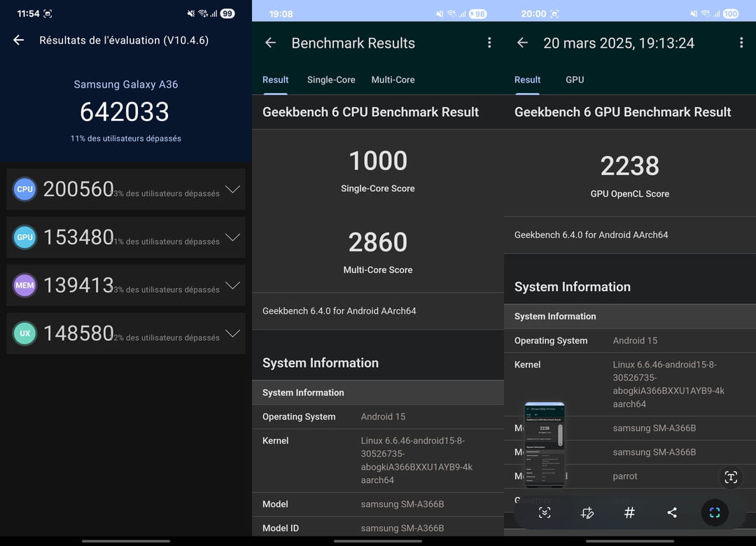Tap the Single-Core Score value 1000
This screenshot has height=546, width=756.
click(x=378, y=160)
